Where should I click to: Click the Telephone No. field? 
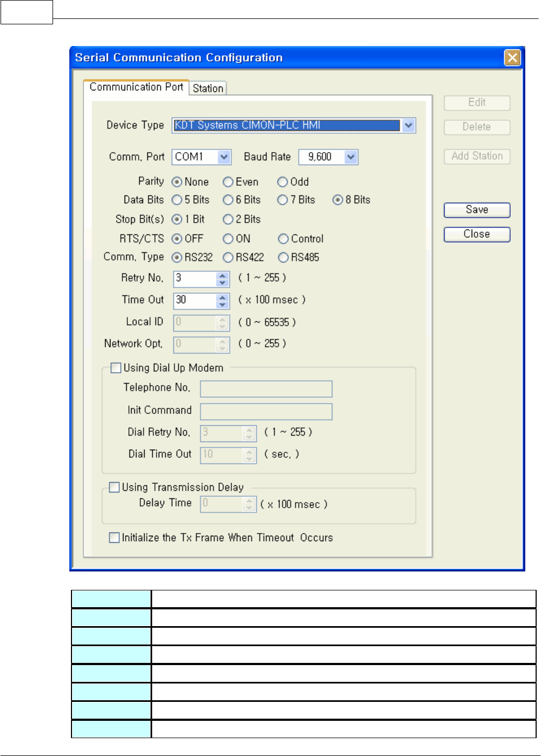pyautogui.click(x=266, y=389)
